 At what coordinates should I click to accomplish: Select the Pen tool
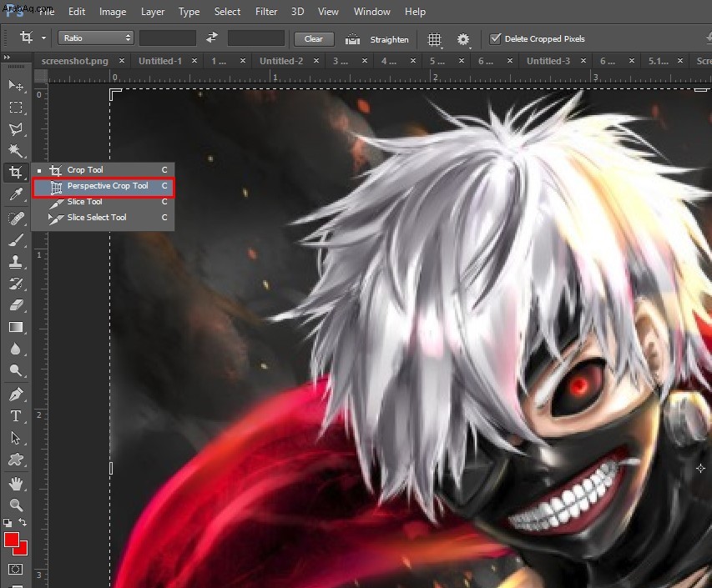point(16,395)
